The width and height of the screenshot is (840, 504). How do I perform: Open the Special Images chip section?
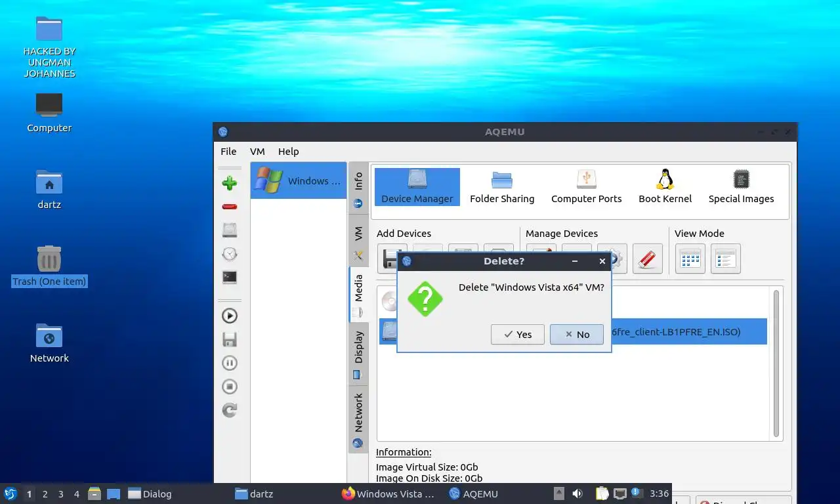point(741,187)
